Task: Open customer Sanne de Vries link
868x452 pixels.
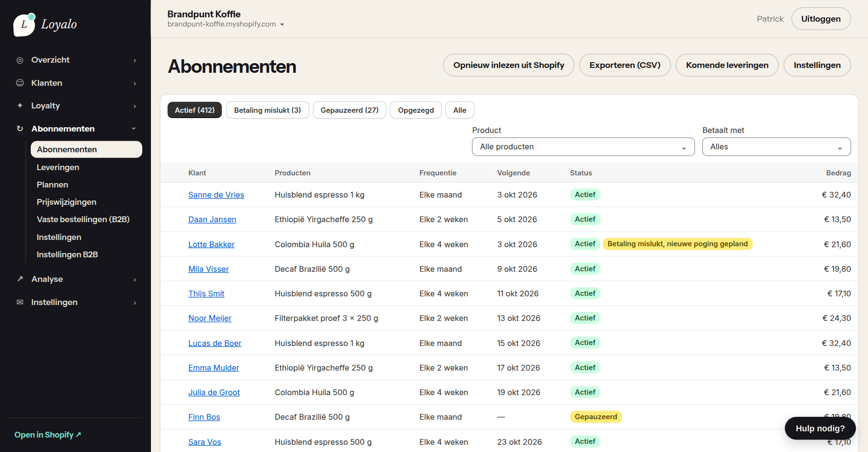Action: pos(216,195)
